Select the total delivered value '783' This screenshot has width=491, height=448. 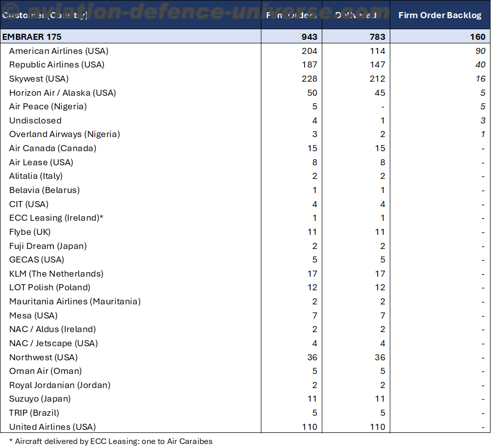click(377, 37)
